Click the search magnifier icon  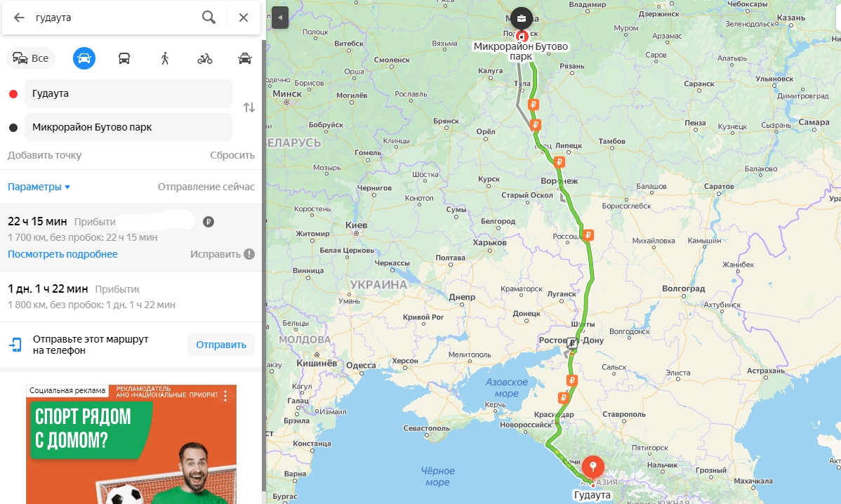[208, 18]
